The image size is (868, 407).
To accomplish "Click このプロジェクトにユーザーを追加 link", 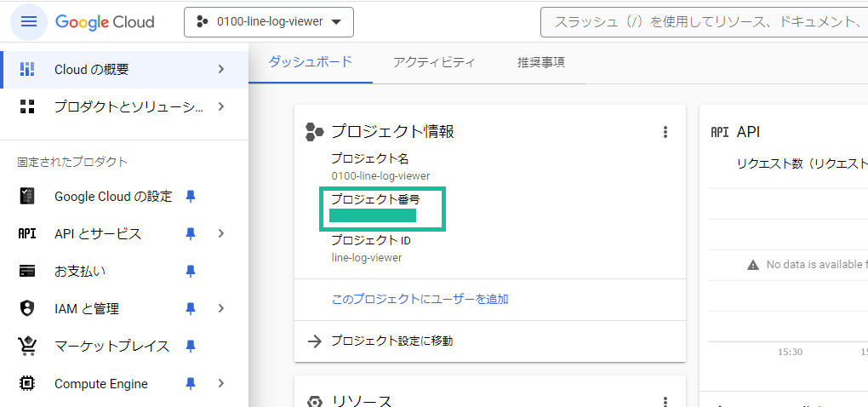I will (x=420, y=300).
